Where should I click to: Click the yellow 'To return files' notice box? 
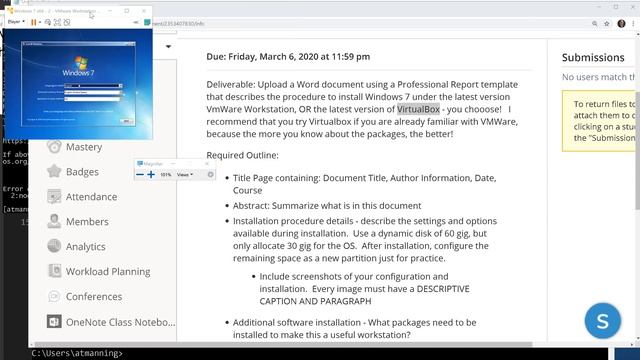pyautogui.click(x=598, y=121)
